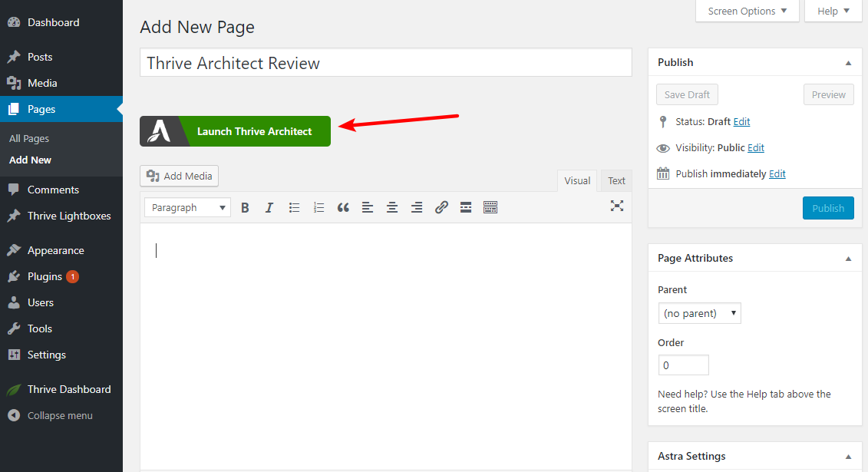Expand Screen Options panel
868x472 pixels.
click(748, 11)
